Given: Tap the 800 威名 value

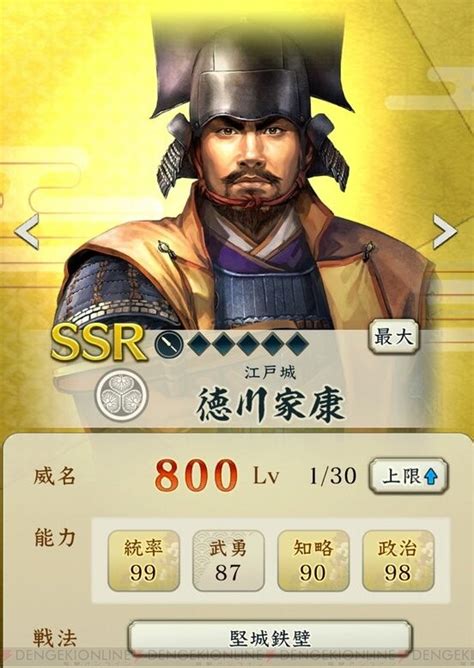Looking at the screenshot, I should point(196,475).
